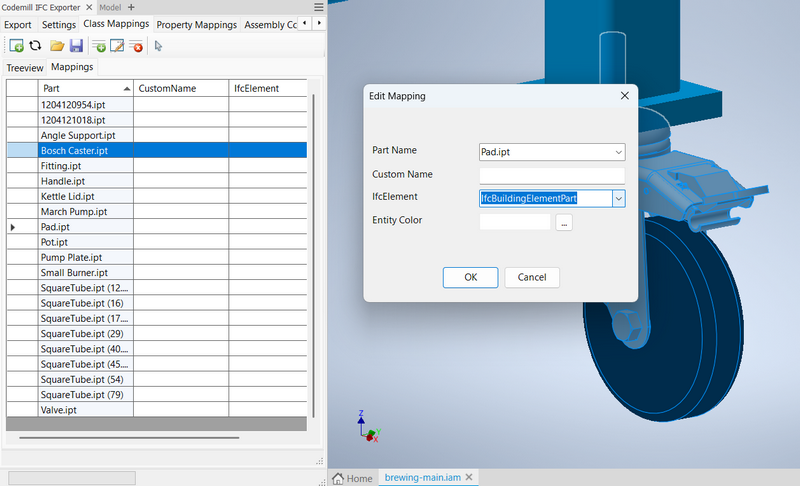Image resolution: width=800 pixels, height=486 pixels.
Task: Click the Custom Name input field
Action: (552, 175)
